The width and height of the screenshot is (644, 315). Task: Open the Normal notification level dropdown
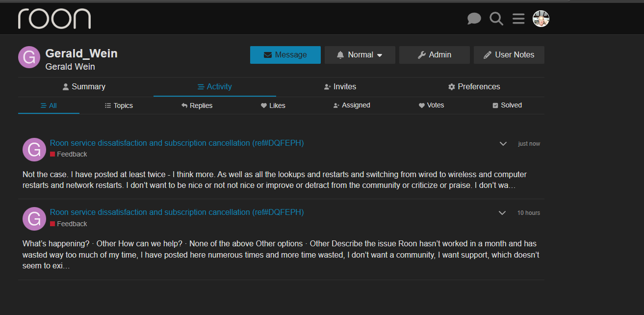360,55
